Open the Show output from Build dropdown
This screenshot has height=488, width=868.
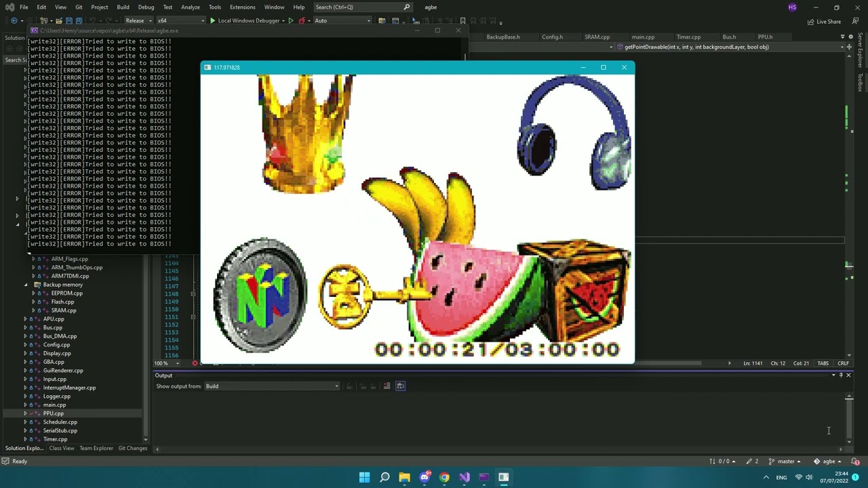tap(271, 386)
